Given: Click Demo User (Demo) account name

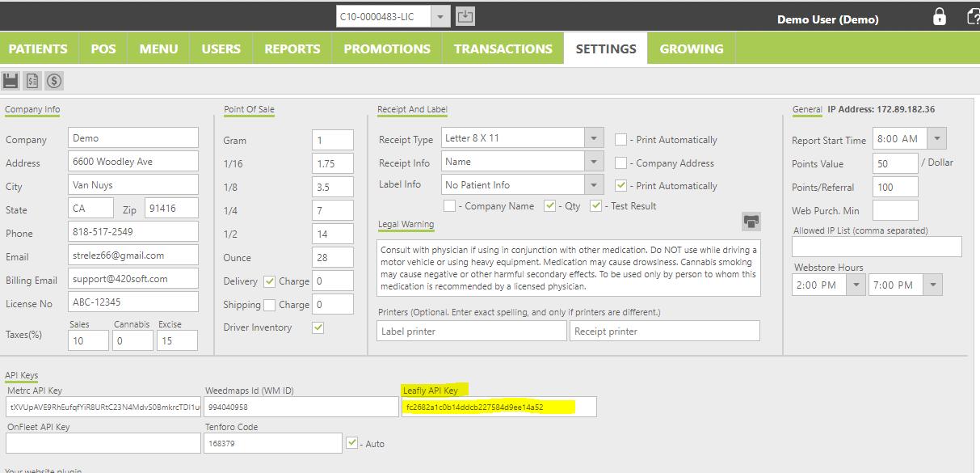Looking at the screenshot, I should click(827, 19).
